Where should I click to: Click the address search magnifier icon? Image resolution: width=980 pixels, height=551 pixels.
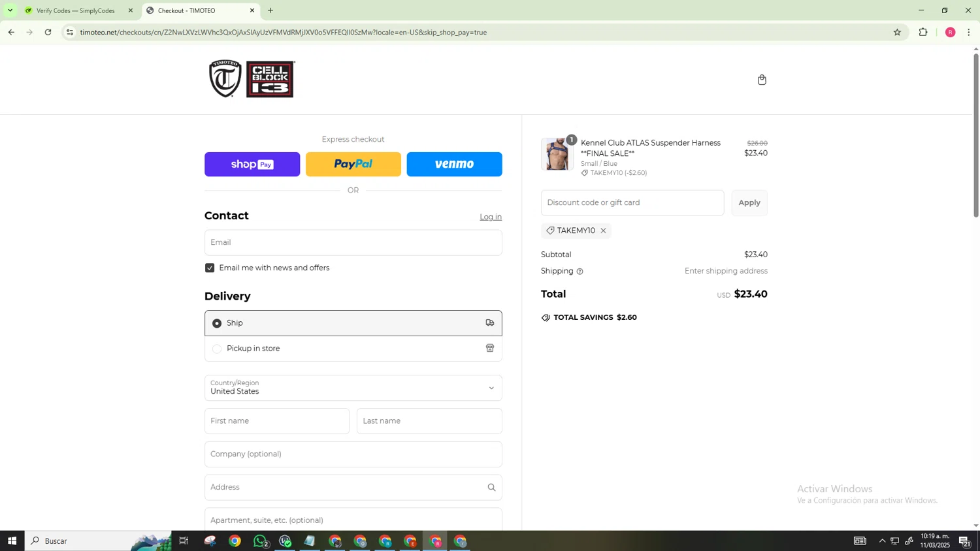(x=491, y=488)
